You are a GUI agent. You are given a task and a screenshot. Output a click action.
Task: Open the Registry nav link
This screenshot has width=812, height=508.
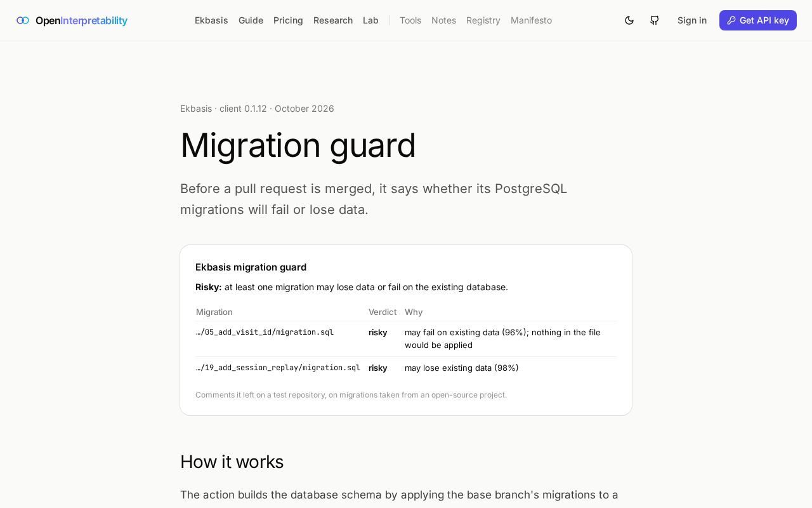483,20
